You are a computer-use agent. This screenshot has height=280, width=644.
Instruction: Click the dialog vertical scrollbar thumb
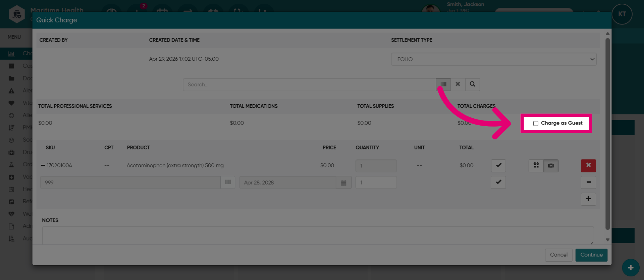click(607, 134)
